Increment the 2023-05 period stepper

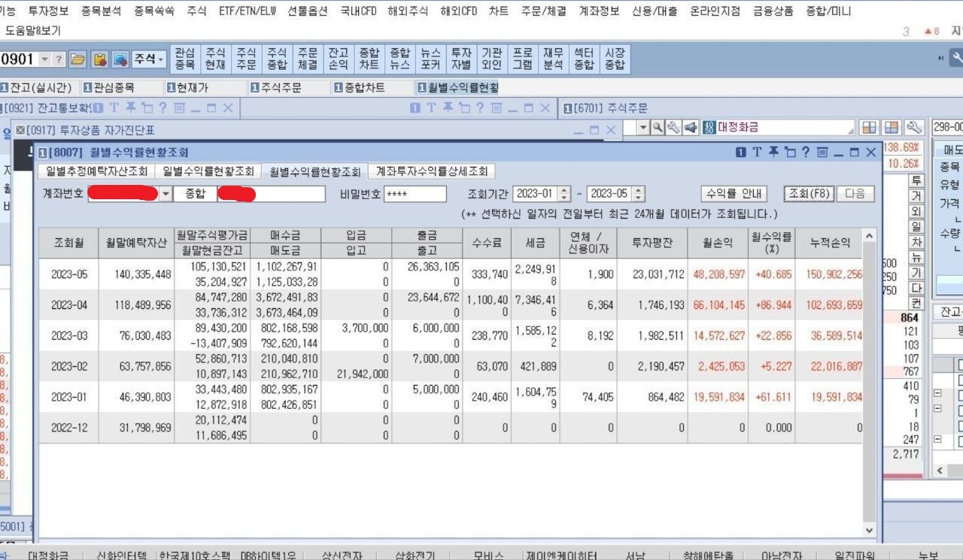click(638, 190)
